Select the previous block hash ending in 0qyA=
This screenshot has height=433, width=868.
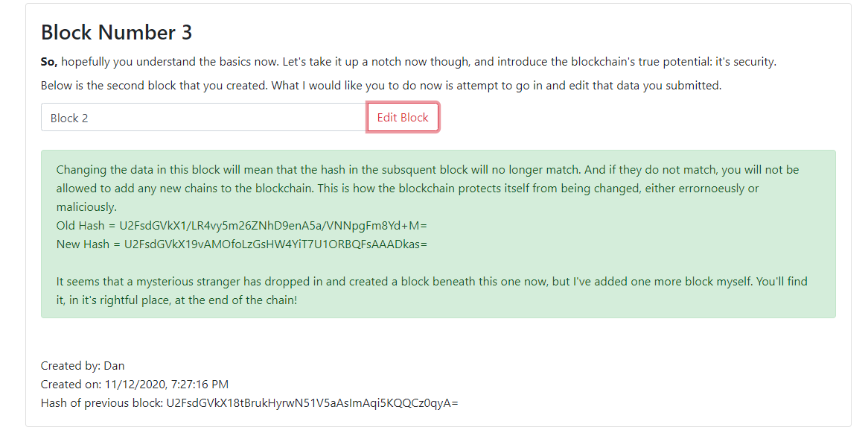coord(313,403)
